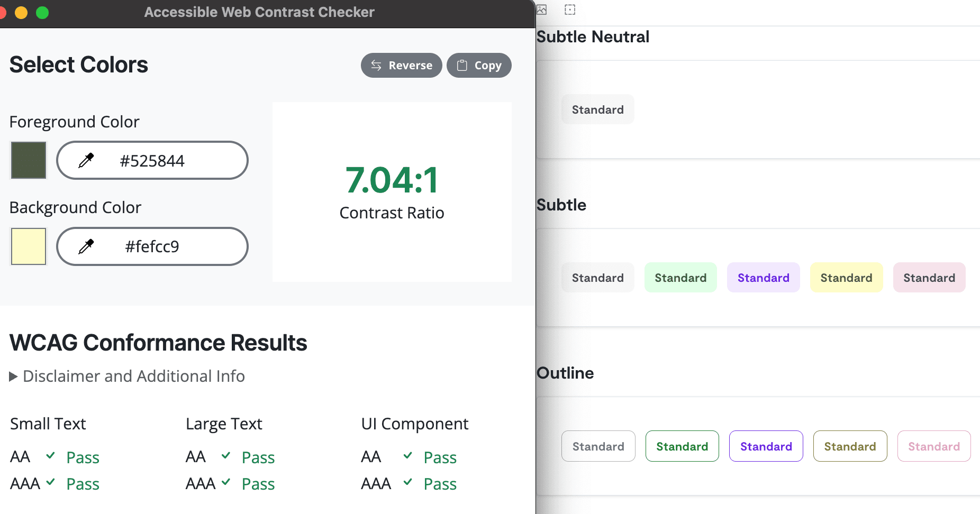Click the green Subtle Standard button
The image size is (980, 514).
click(680, 277)
